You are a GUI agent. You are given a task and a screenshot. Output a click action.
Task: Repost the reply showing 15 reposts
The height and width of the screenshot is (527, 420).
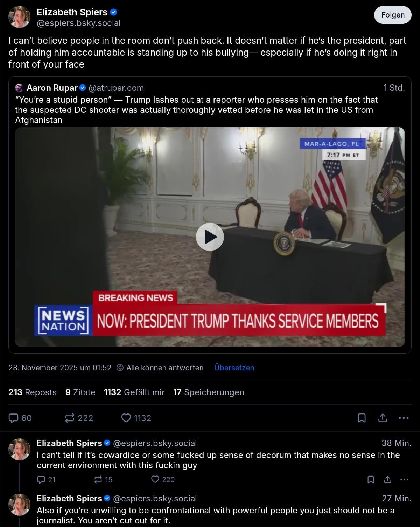104,480
